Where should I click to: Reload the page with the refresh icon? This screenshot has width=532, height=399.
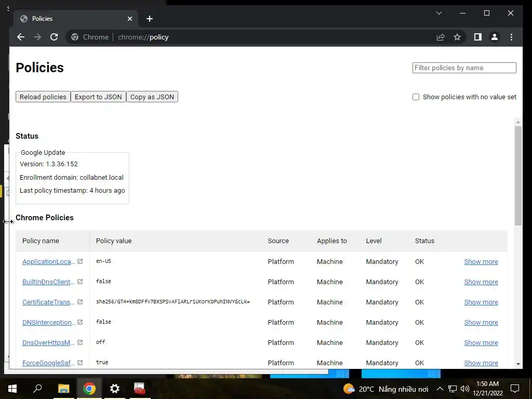click(54, 37)
